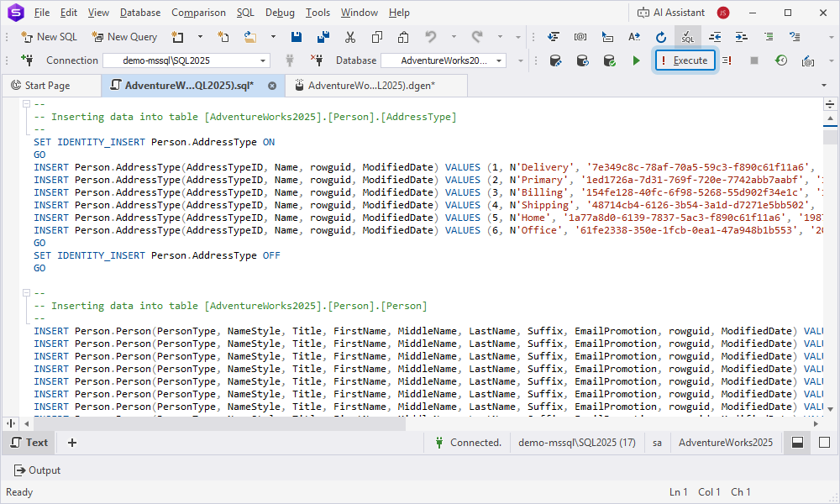Open the Tools menu

(318, 13)
